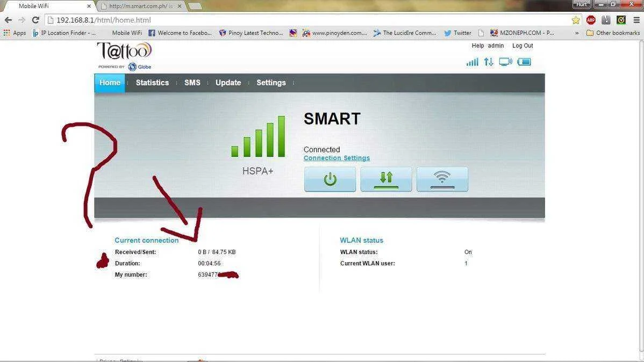The height and width of the screenshot is (362, 644).
Task: Click the header battery status icon
Action: click(x=524, y=62)
